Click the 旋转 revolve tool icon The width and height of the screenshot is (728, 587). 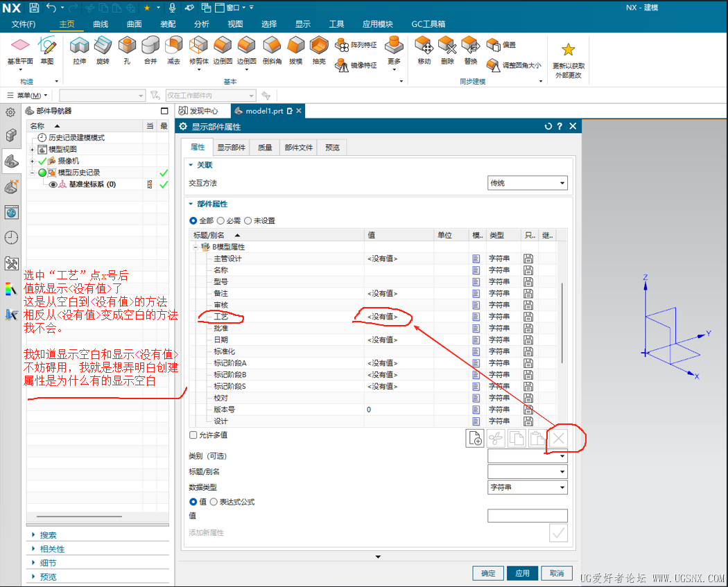(x=103, y=46)
